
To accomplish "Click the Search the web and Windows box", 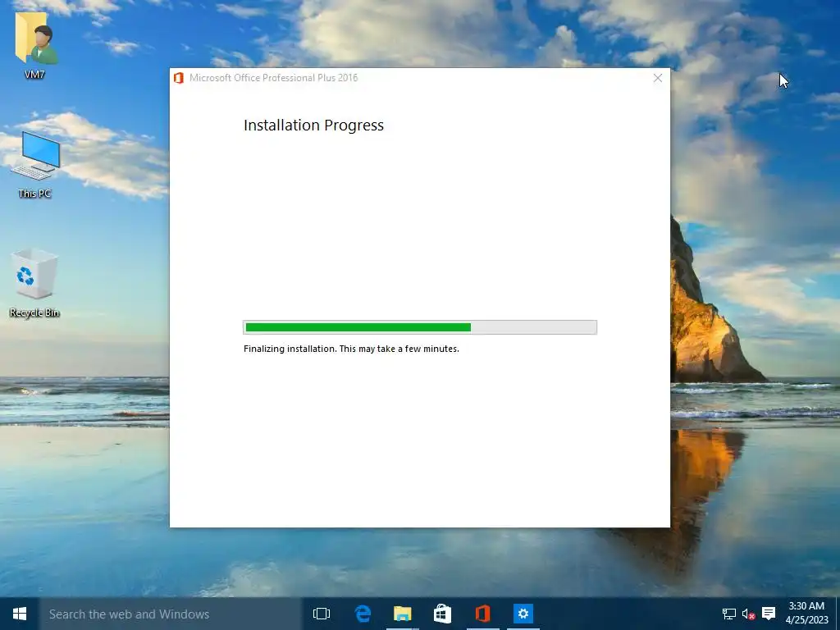I will [171, 614].
